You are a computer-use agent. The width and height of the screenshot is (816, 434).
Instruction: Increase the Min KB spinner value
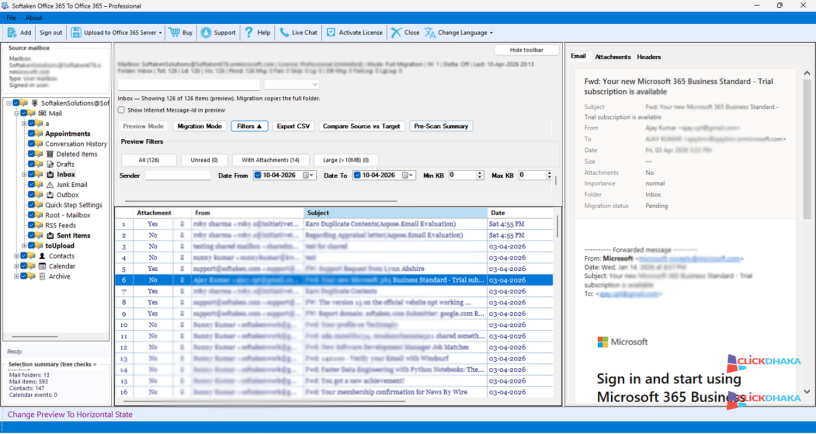(x=480, y=173)
